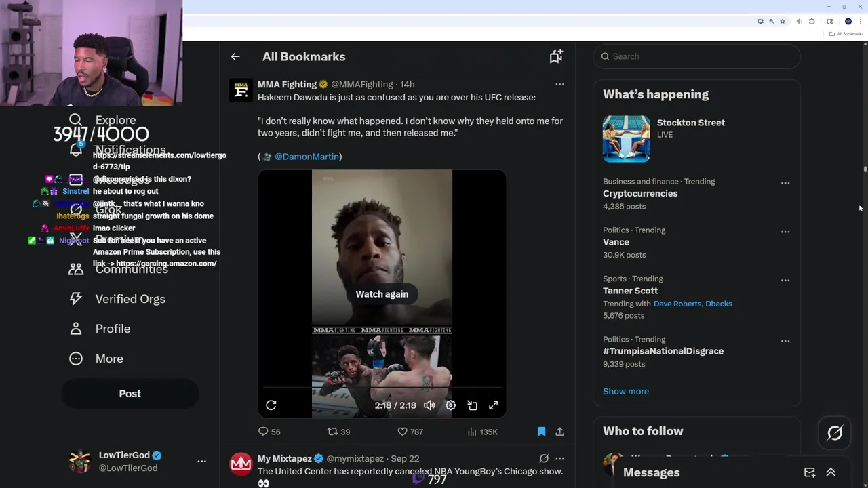Screen dimensions: 868x488
Task: Repost the MMA Fighting post (39 reposts)
Action: (x=338, y=432)
